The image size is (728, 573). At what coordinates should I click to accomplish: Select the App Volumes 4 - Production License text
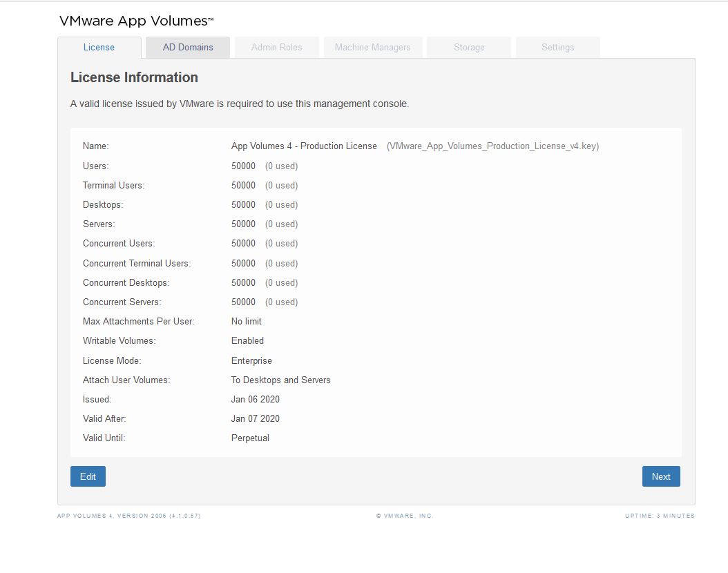pyautogui.click(x=304, y=146)
